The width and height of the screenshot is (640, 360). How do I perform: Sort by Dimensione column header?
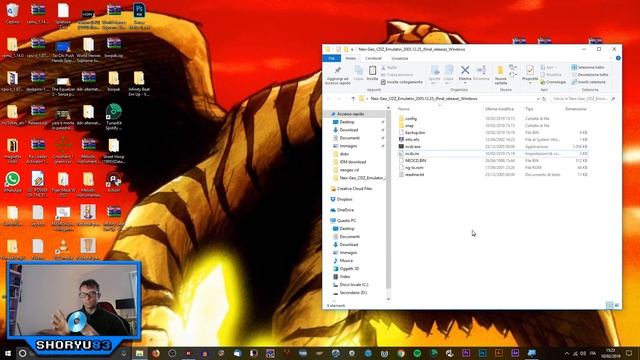(576, 109)
